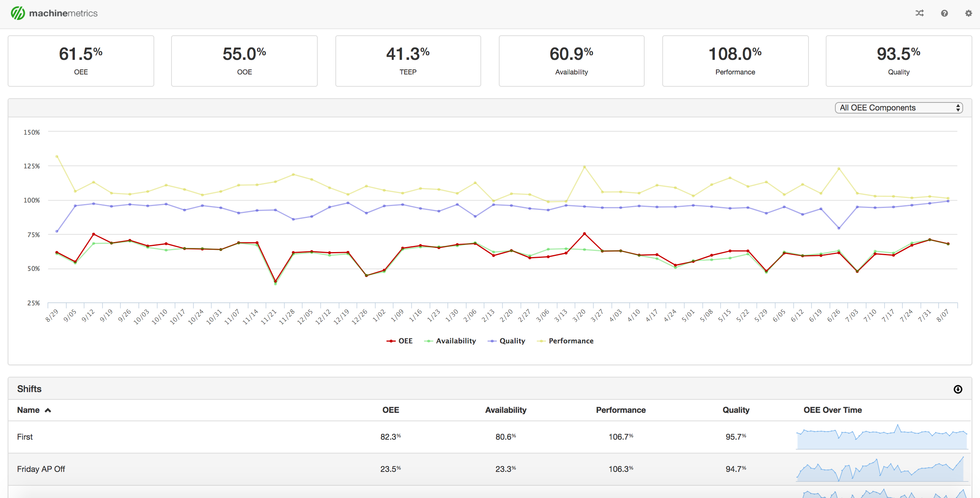Download the Shifts data via download icon
Image resolution: width=980 pixels, height=498 pixels.
(x=958, y=389)
